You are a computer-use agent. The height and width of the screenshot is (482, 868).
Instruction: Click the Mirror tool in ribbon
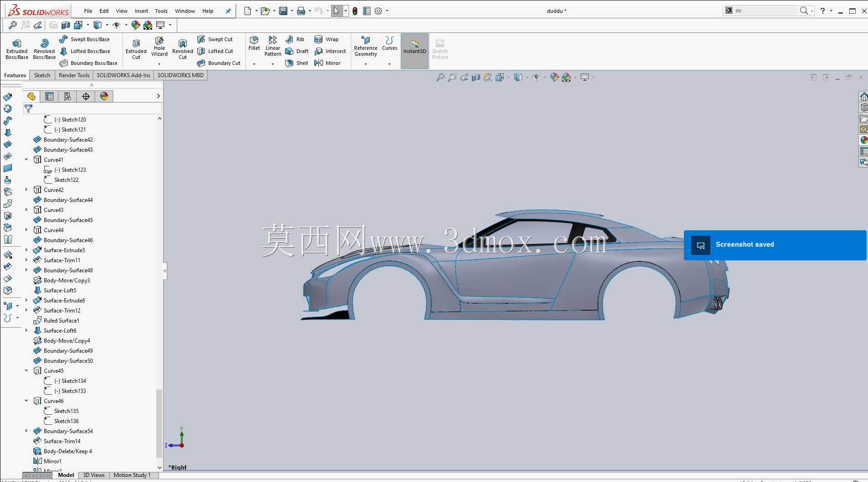coord(327,63)
